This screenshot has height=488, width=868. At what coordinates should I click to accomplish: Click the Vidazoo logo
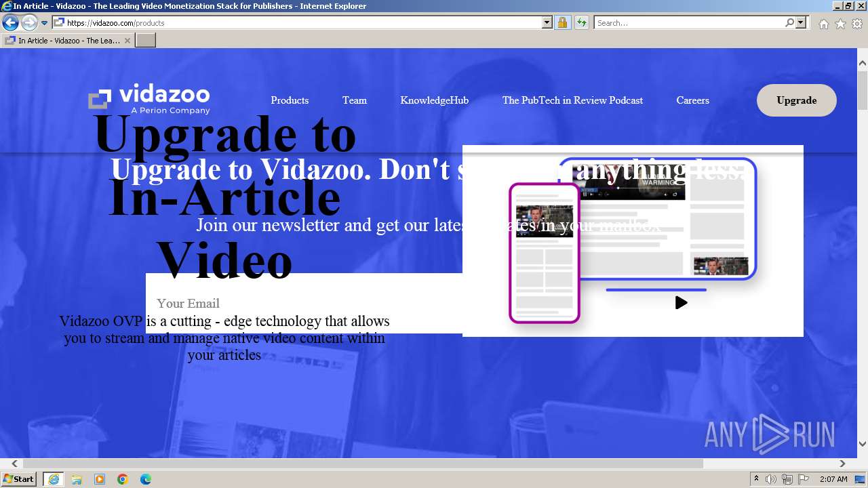tap(149, 99)
